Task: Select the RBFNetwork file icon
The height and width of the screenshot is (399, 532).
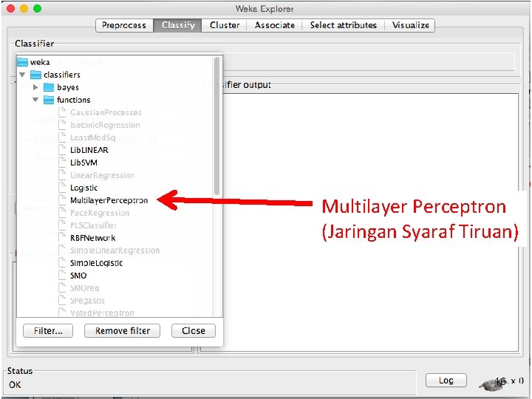Action: pyautogui.click(x=62, y=237)
